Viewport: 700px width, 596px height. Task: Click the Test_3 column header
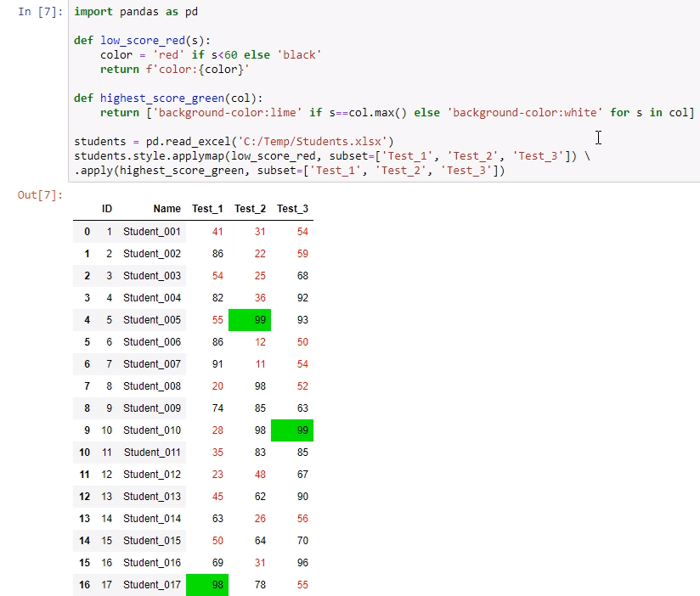tap(292, 209)
